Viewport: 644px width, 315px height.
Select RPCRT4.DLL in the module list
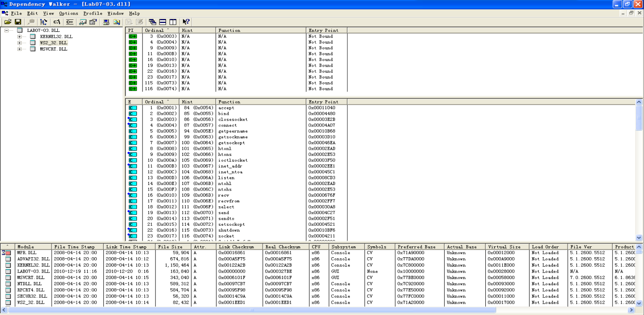31,290
